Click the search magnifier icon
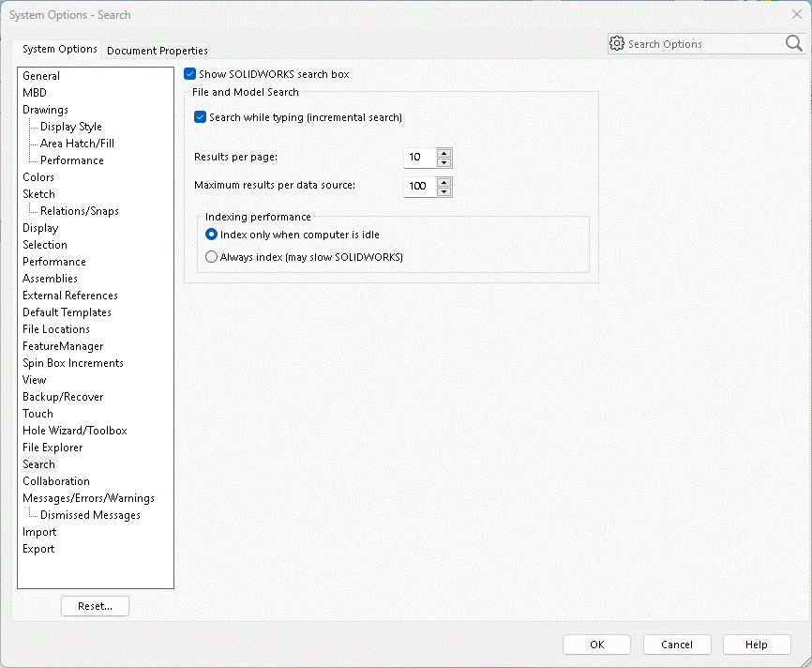Image resolution: width=812 pixels, height=668 pixels. [x=793, y=43]
